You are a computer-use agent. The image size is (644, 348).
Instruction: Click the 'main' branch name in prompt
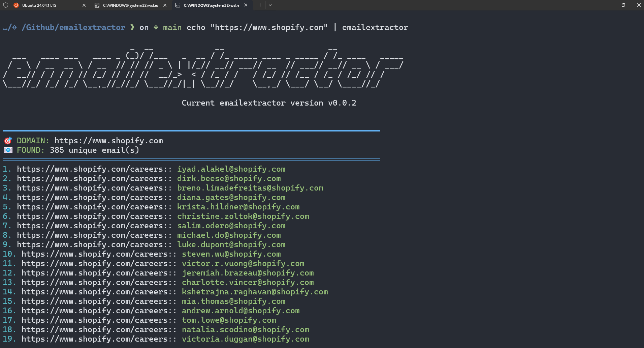(x=172, y=27)
